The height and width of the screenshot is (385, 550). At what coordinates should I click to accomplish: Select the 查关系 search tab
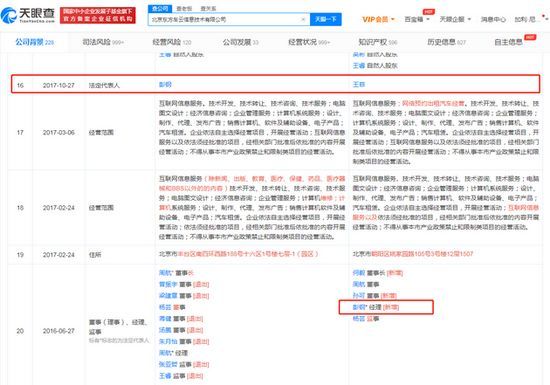208,8
